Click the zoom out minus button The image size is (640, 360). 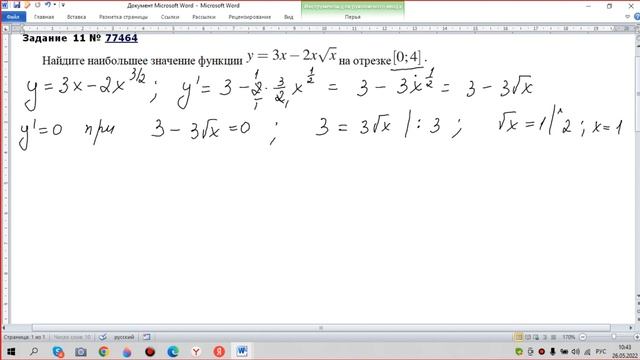(582, 337)
